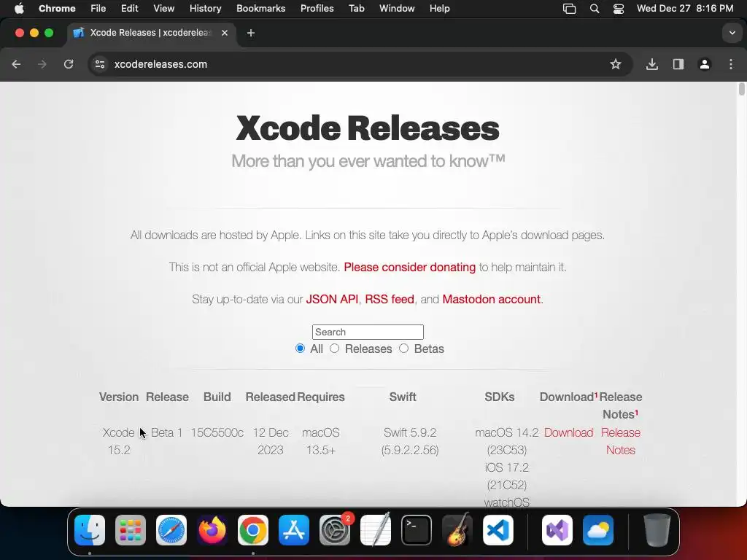
Task: Open the Chrome application menu
Action: [x=57, y=9]
